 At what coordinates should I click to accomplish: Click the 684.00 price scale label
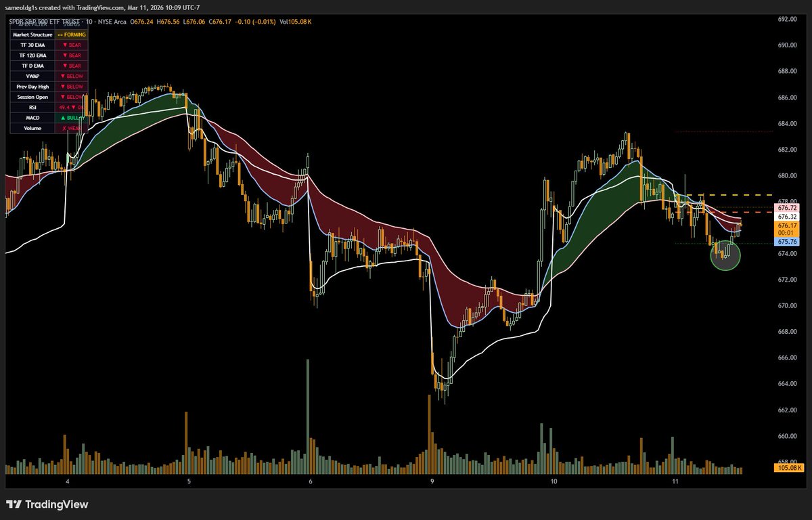tap(787, 123)
